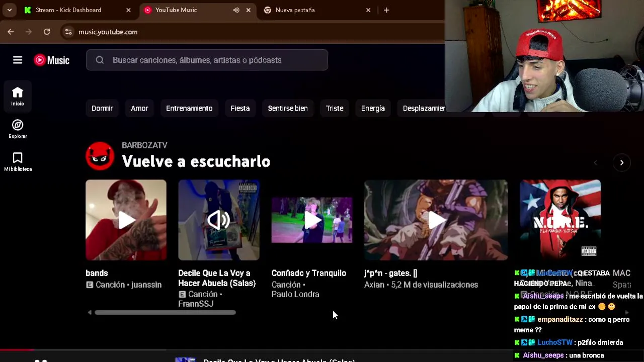644x362 pixels.
Task: Open the FrannSSJ artist link
Action: pos(196,304)
